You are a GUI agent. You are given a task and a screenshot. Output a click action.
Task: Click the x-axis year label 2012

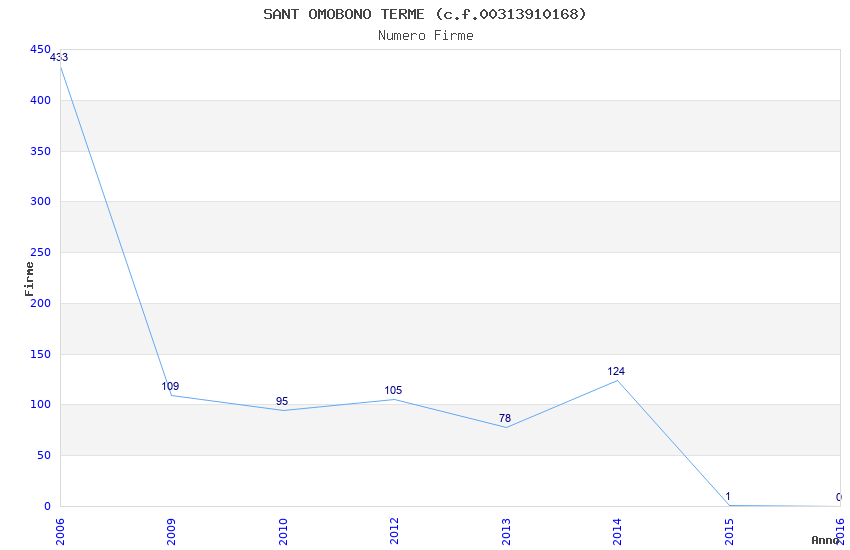coord(395,532)
